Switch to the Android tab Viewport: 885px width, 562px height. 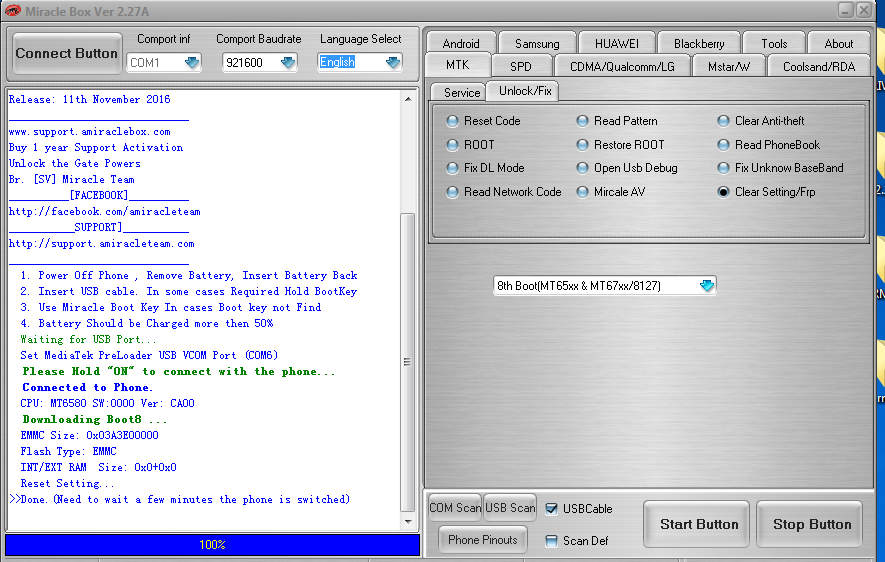(461, 43)
